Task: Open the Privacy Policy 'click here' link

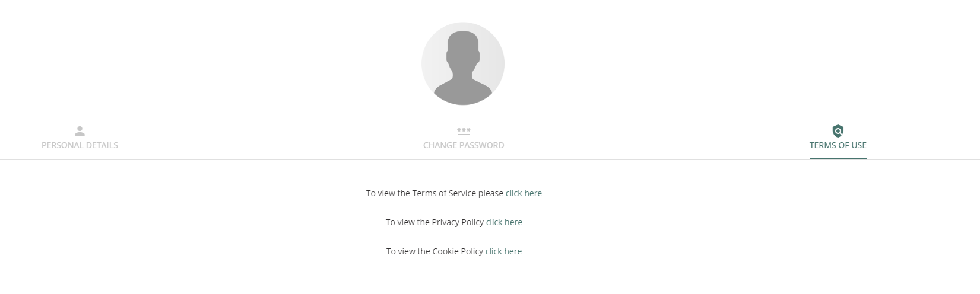Action: pos(504,222)
